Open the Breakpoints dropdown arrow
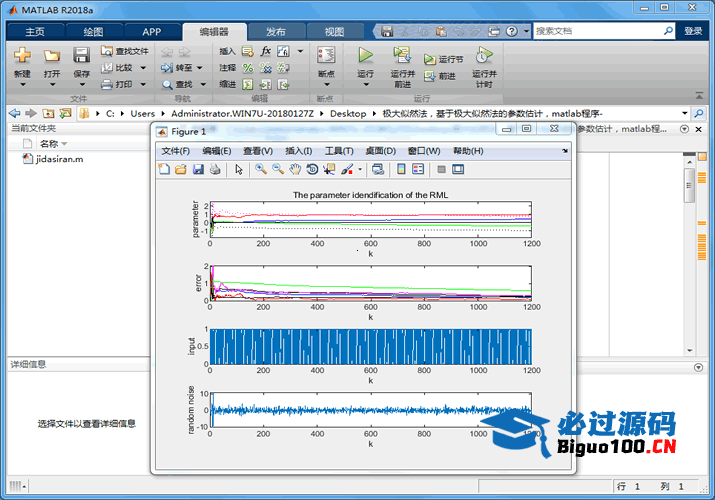This screenshot has height=500, width=715. point(326,85)
